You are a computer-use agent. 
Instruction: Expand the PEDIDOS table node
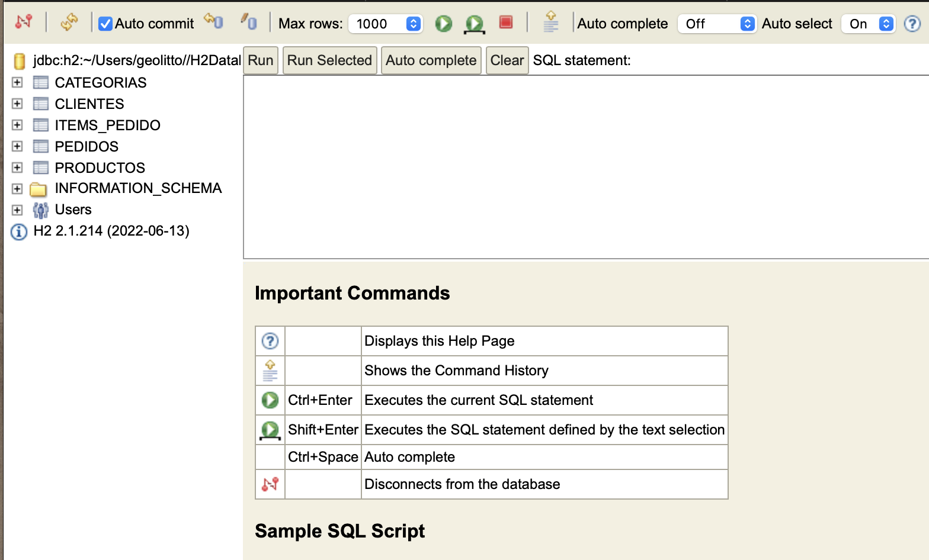[17, 146]
